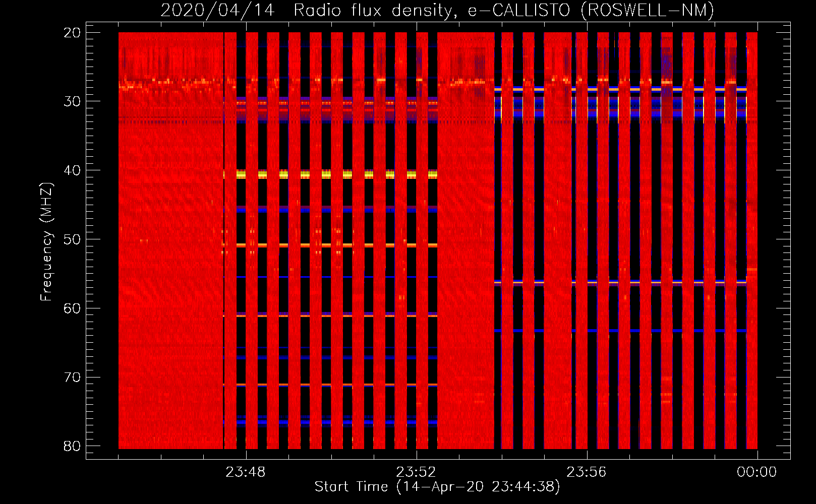Click the 80 MHz frequency tick label
Viewport: 816px width, 504px height.
click(72, 446)
